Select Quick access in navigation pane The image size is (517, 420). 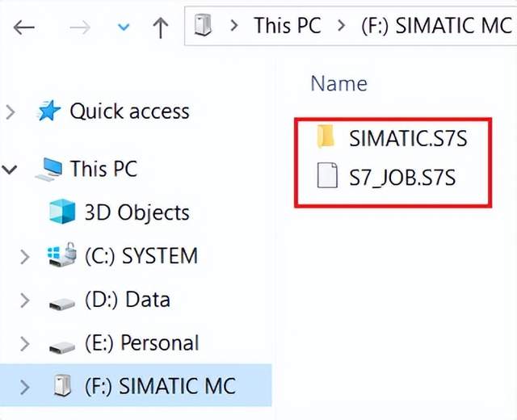point(128,111)
